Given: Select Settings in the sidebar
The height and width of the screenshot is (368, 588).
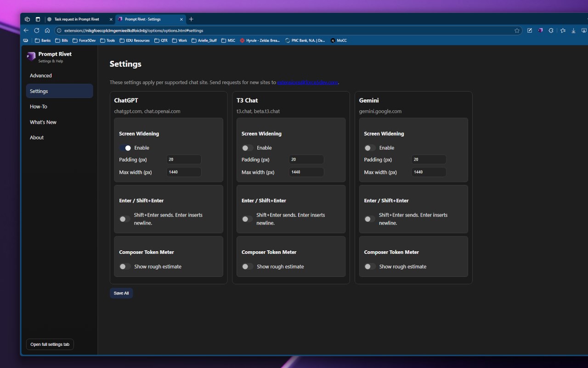Looking at the screenshot, I should click(59, 91).
